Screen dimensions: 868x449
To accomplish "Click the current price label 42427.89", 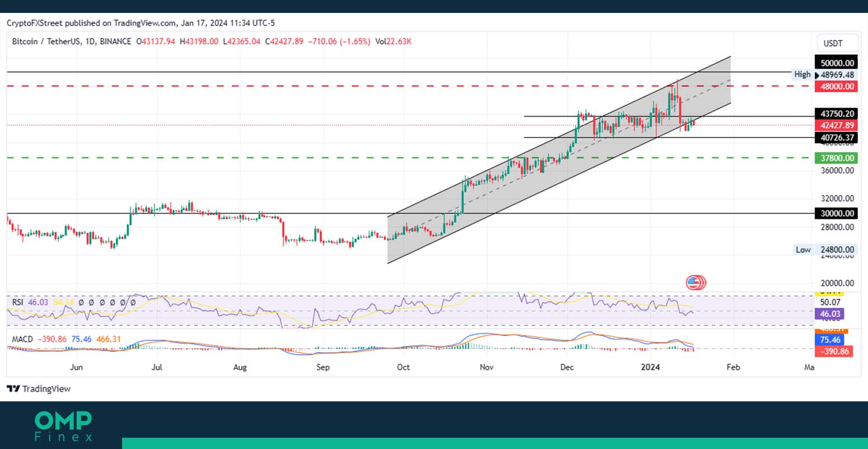I will tap(837, 126).
